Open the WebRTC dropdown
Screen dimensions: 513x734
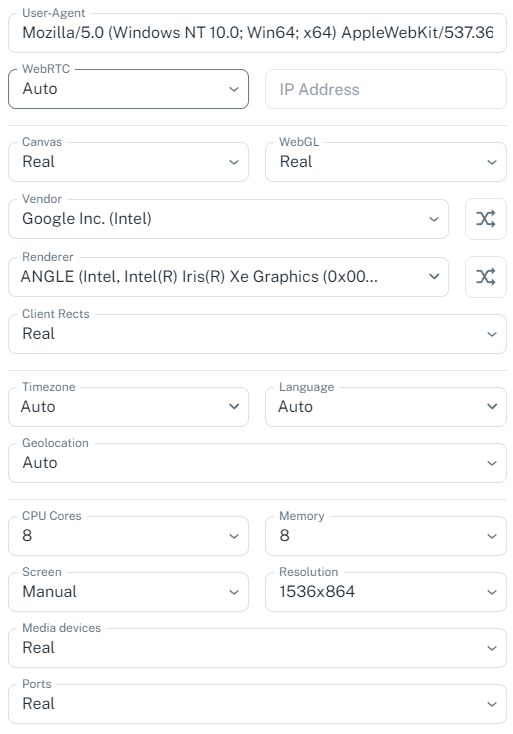128,89
